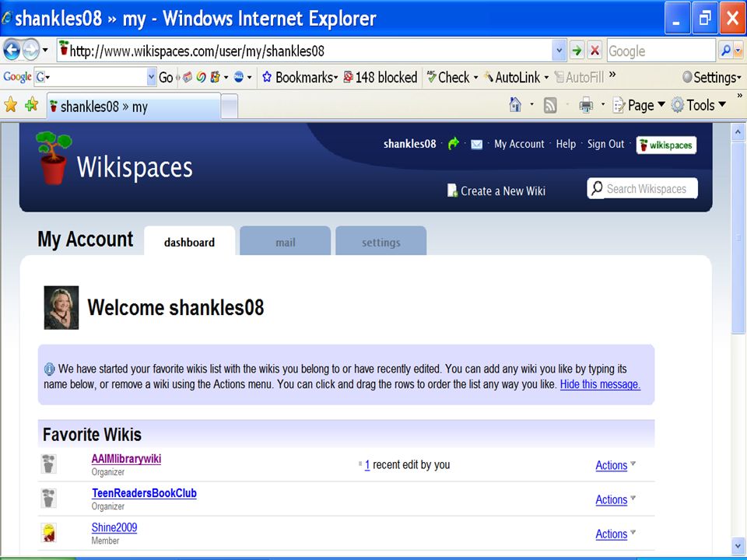Screen dimensions: 747x560
Task: Click the browser Forward arrow button
Action: (x=31, y=50)
